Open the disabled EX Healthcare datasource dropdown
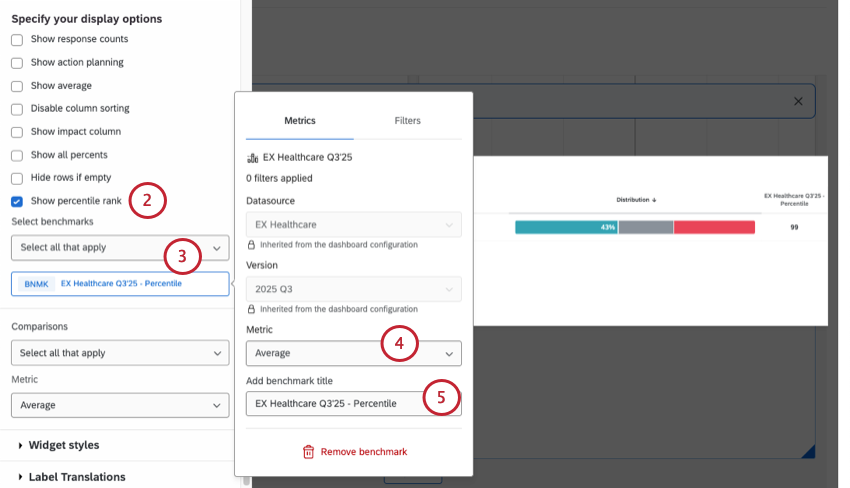The width and height of the screenshot is (850, 488). pos(353,224)
